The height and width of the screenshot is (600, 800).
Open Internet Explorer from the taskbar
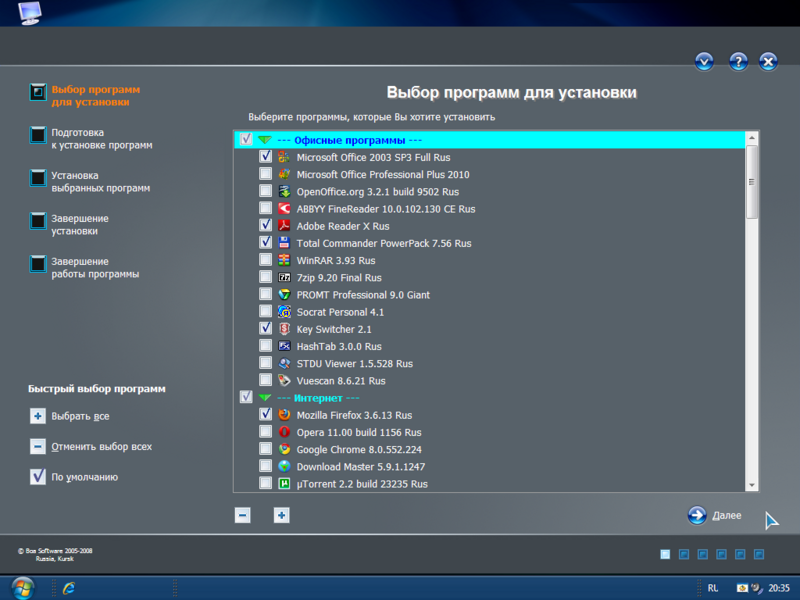click(69, 588)
